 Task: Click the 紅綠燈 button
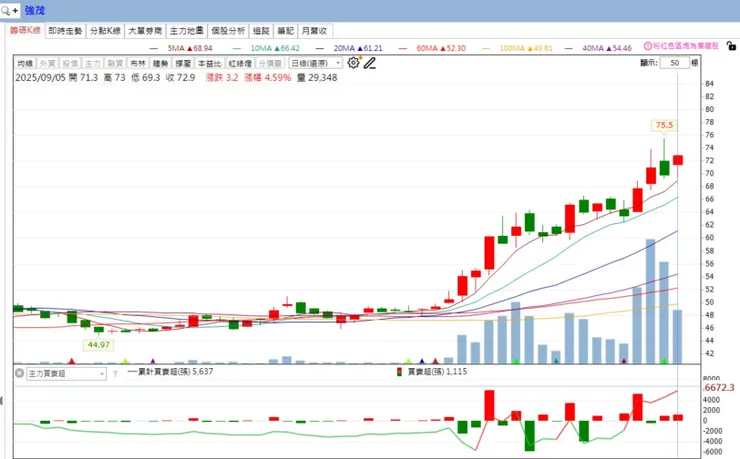pyautogui.click(x=240, y=63)
